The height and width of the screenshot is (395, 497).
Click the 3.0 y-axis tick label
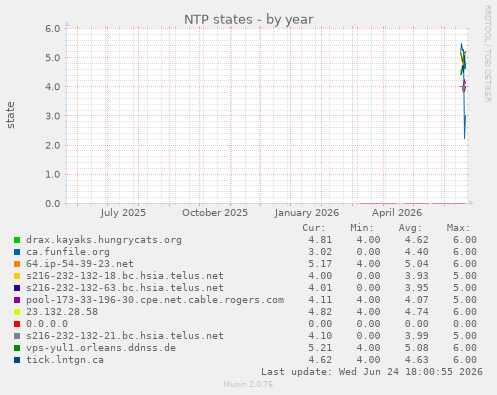pos(53,116)
